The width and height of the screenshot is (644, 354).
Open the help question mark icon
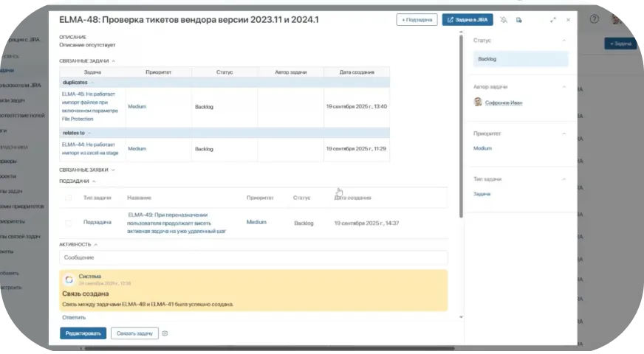595,18
